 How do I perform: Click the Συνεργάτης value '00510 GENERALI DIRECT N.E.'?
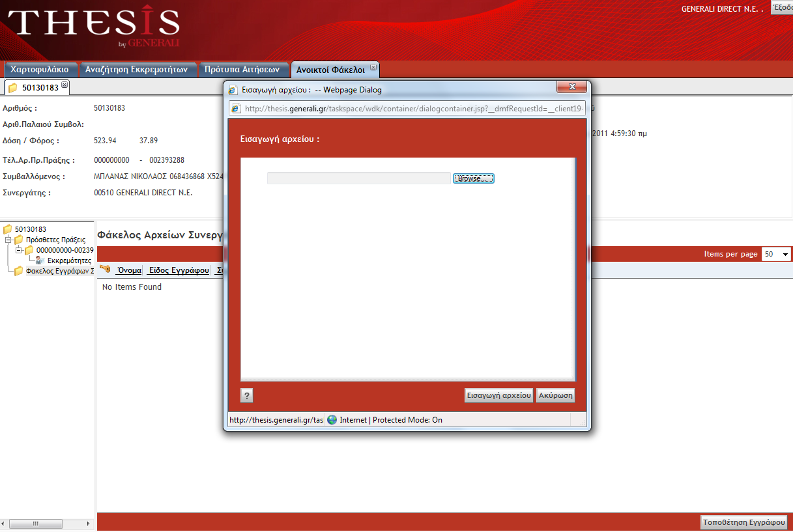[x=143, y=193]
